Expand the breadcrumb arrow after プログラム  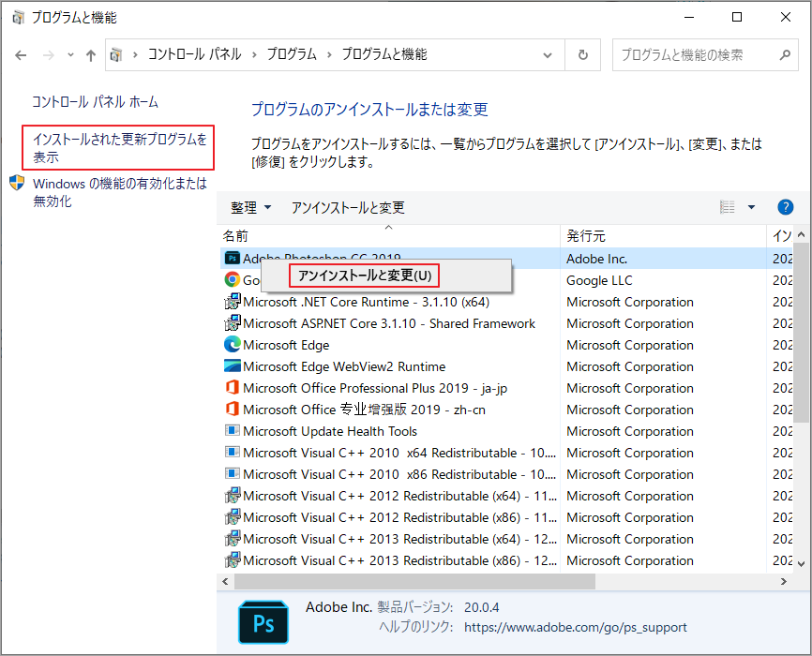tap(329, 54)
